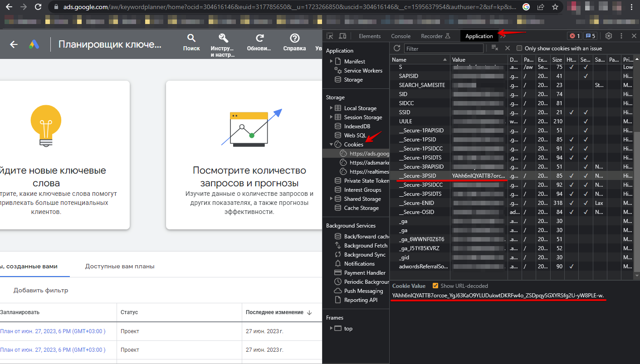Viewport: 640px width, 364px height.
Task: Click Добавить фильтр button
Action: [x=41, y=290]
